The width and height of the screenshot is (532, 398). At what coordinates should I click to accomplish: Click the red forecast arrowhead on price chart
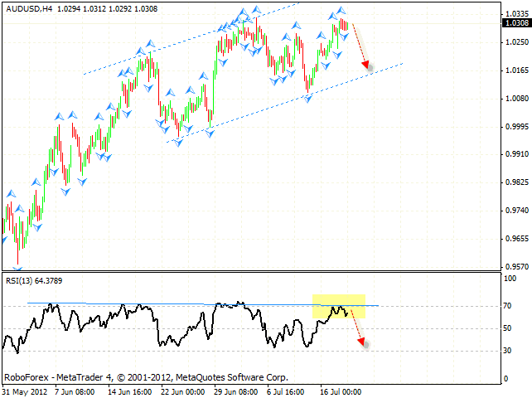367,66
